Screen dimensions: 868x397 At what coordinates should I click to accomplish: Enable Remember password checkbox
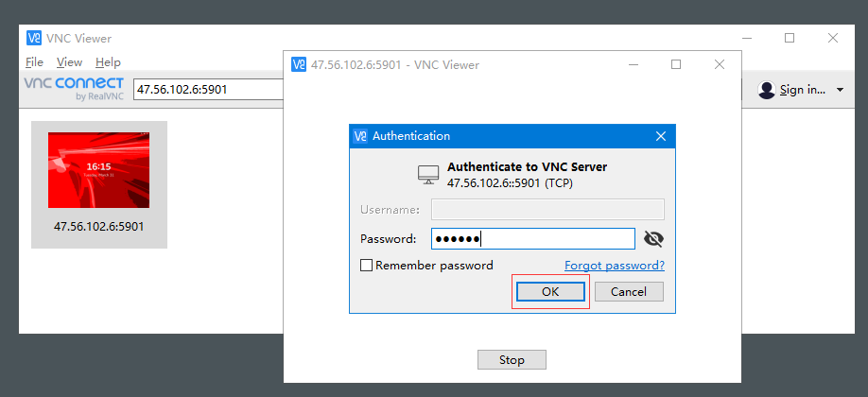366,266
